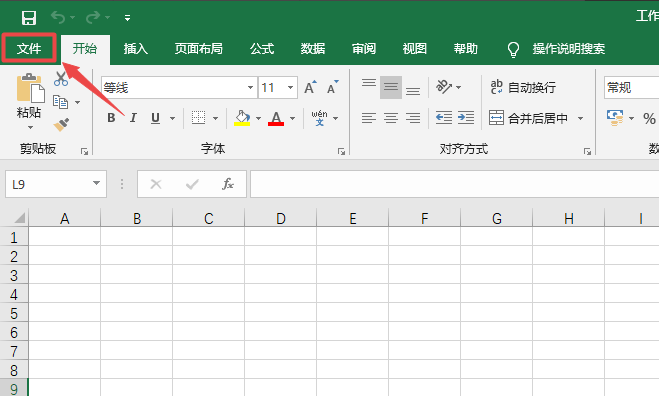Open the font size 11 dropdown
Image resolution: width=659 pixels, height=396 pixels.
290,87
